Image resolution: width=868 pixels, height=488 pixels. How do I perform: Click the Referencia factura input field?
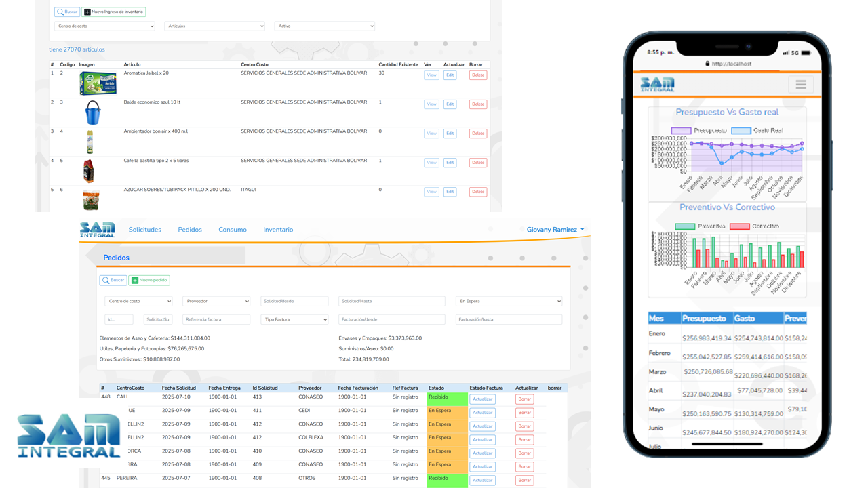tap(216, 319)
